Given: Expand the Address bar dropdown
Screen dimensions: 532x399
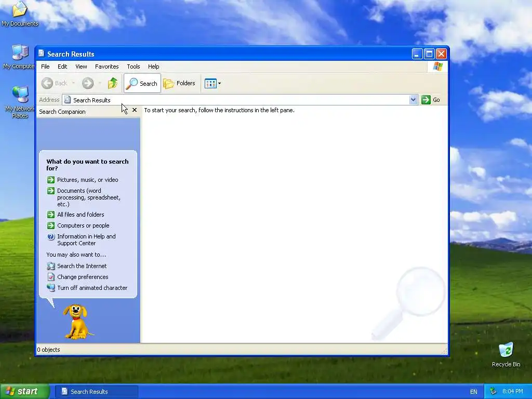Looking at the screenshot, I should pos(413,100).
